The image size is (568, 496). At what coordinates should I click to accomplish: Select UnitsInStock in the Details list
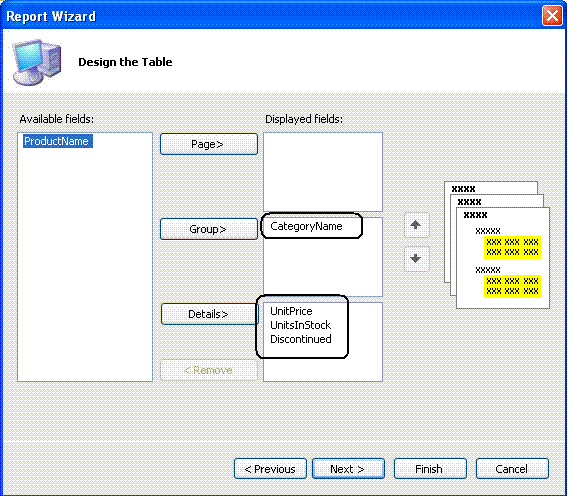pos(300,325)
